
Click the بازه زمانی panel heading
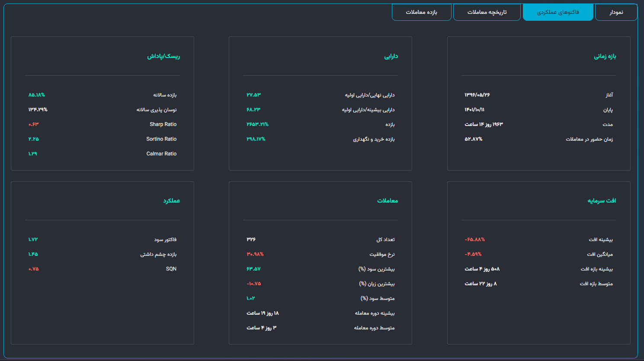click(x=605, y=56)
